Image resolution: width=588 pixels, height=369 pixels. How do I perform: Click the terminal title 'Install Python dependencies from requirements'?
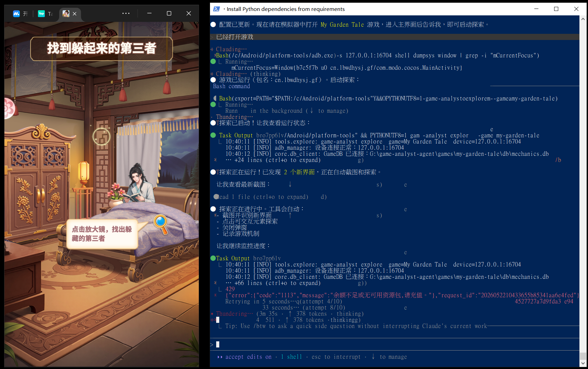click(x=286, y=9)
